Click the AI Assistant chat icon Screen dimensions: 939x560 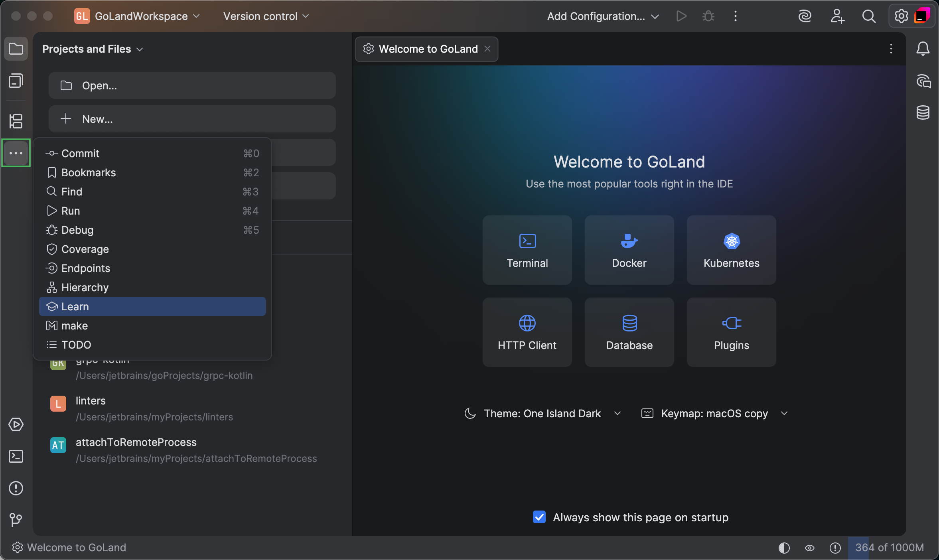tap(923, 81)
